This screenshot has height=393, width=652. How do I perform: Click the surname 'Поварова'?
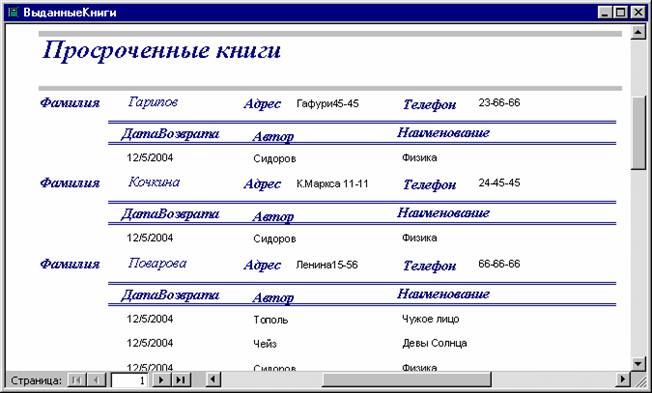coord(157,263)
